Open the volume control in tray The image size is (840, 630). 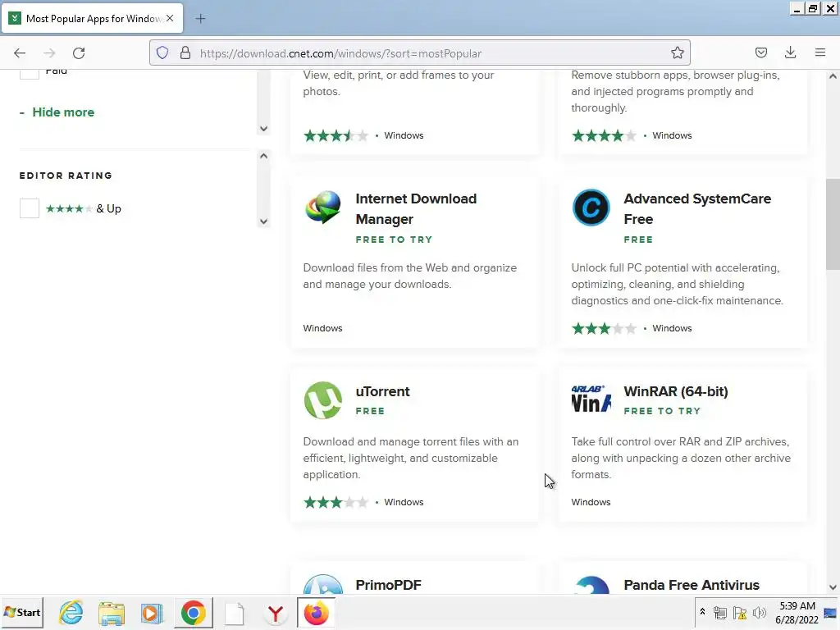[759, 612]
